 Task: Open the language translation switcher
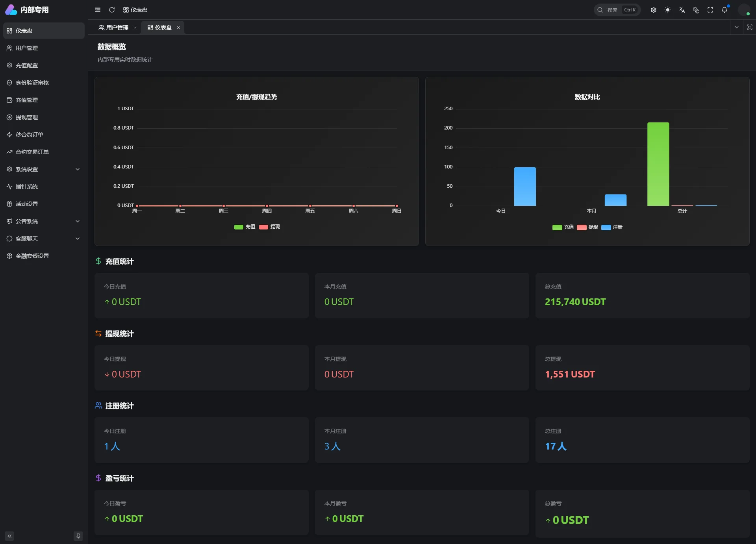tap(682, 10)
